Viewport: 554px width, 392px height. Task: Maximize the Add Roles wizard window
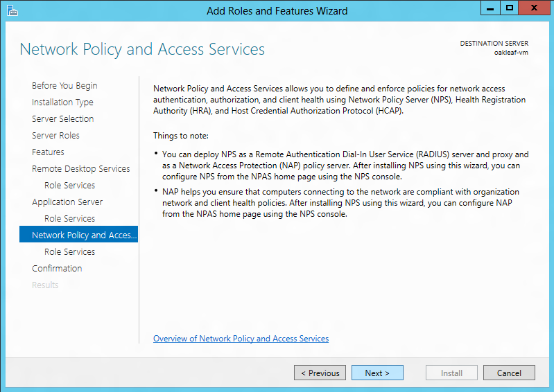tap(509, 8)
